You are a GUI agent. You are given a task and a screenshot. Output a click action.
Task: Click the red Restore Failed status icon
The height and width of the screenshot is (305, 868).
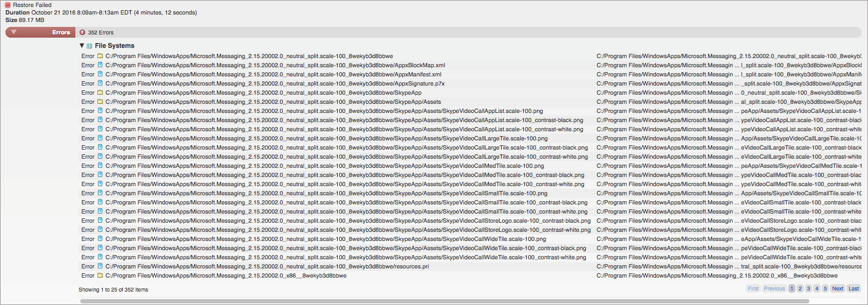pyautogui.click(x=8, y=5)
